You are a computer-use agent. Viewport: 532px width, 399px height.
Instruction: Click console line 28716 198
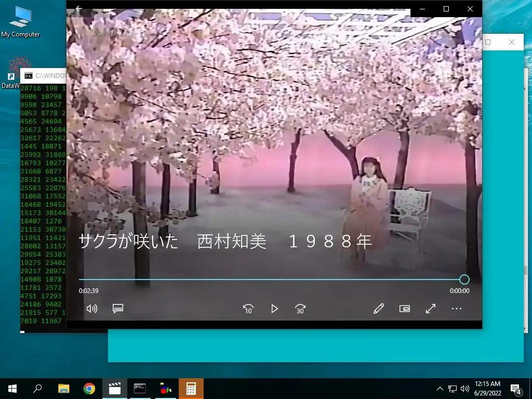click(43, 88)
